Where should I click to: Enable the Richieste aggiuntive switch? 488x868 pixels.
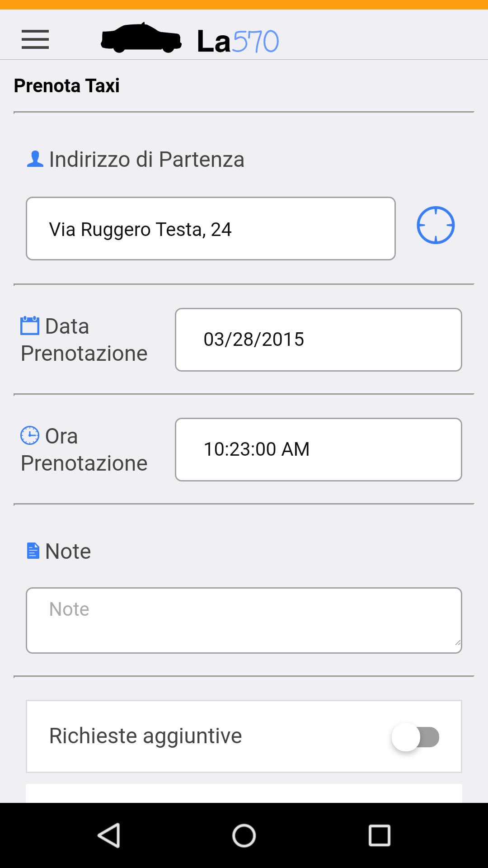(x=416, y=737)
